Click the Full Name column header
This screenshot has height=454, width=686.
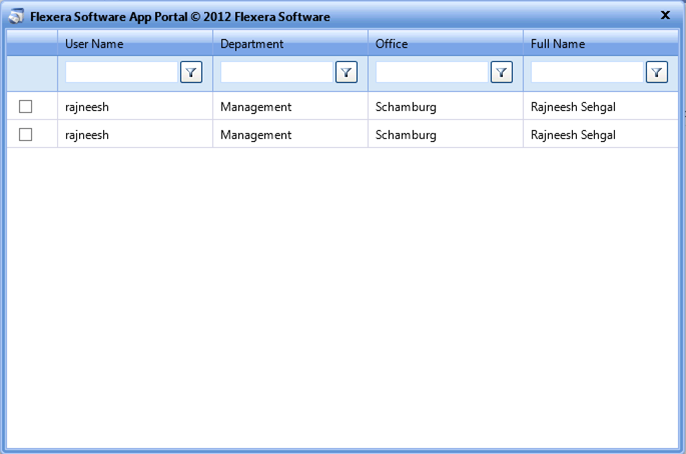coord(558,44)
